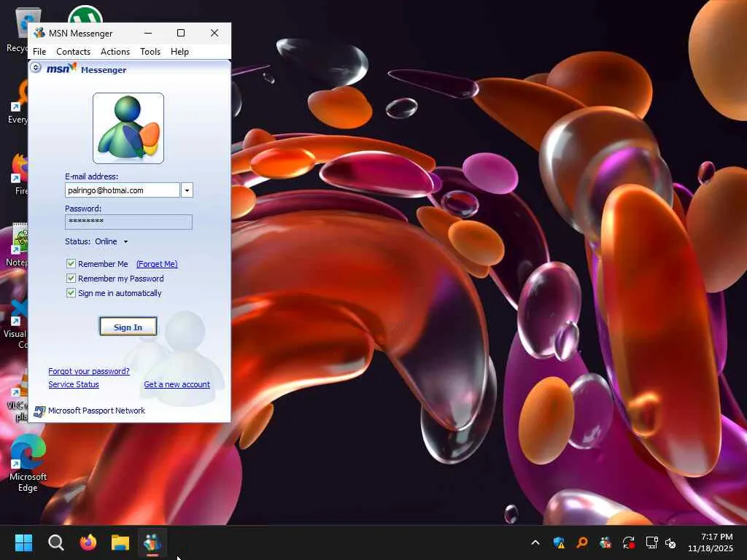Toggle Sign me in automatically checkbox

tap(71, 293)
